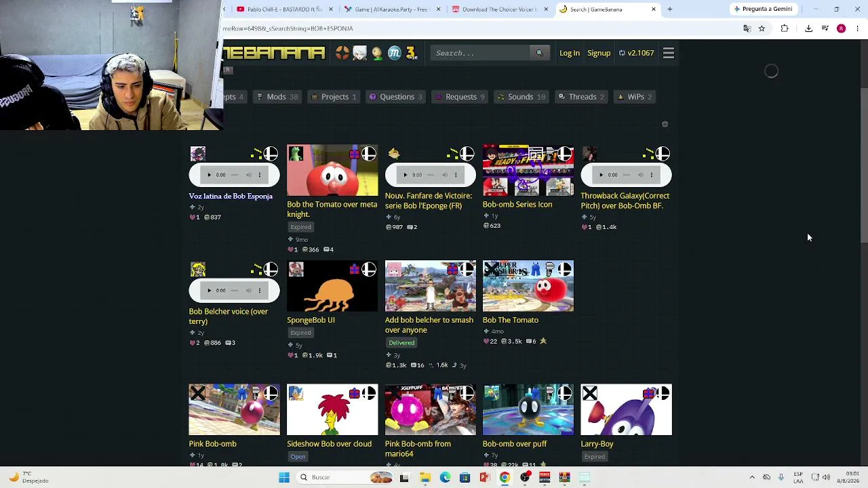Open the Chrome downloads icon
868x488 pixels.
click(x=808, y=28)
